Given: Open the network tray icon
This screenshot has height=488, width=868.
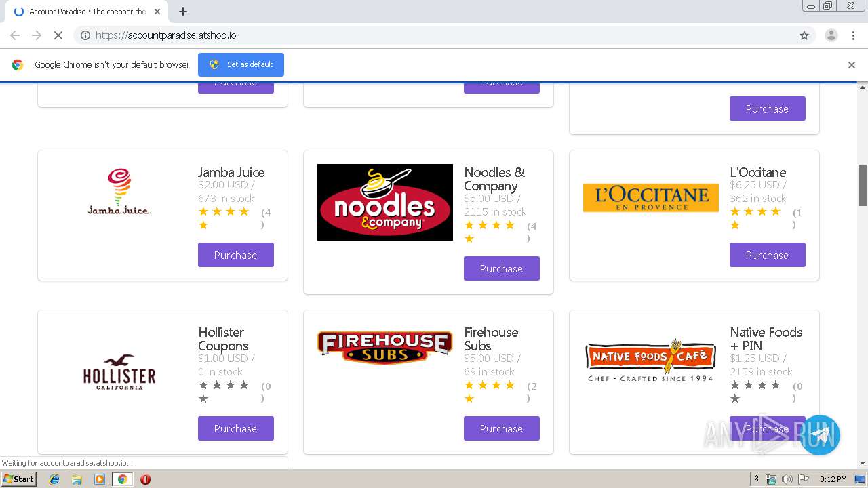Looking at the screenshot, I should click(x=771, y=479).
